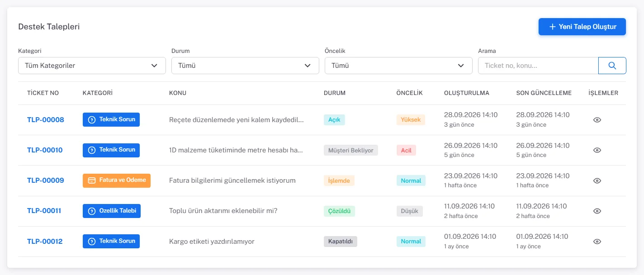Open ticket link TLP-00012
This screenshot has width=644, height=275.
pos(45,242)
